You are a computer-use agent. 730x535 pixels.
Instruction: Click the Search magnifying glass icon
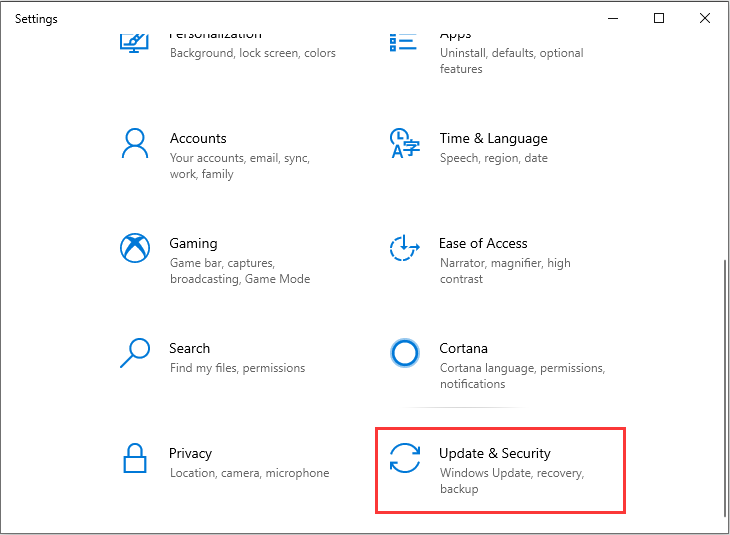coord(135,353)
